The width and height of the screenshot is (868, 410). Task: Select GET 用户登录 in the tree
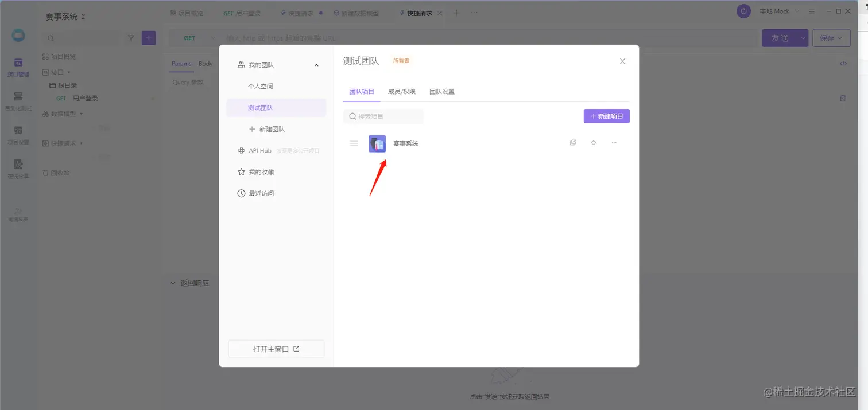click(x=77, y=99)
